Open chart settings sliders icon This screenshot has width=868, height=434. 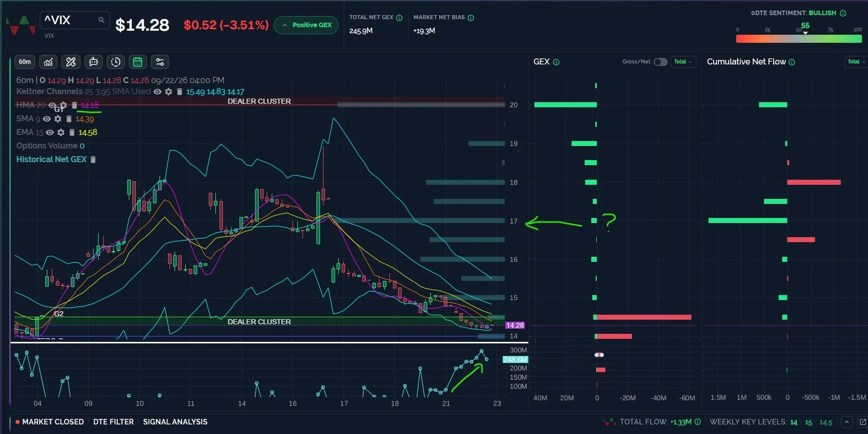[160, 62]
